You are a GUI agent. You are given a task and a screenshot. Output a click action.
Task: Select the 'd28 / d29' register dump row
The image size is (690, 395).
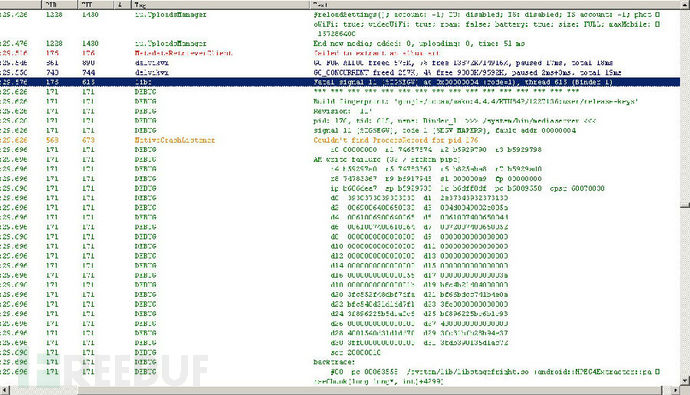340,333
